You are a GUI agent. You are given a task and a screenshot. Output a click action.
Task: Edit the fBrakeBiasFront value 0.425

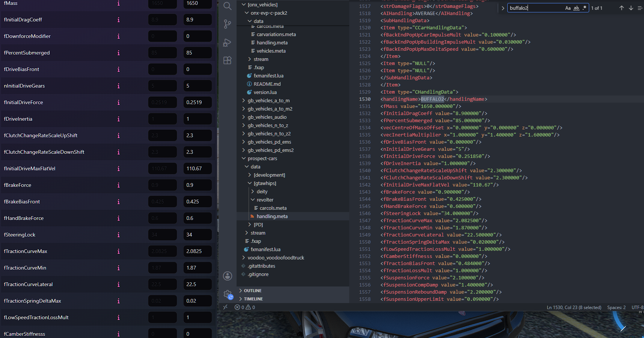pos(198,202)
